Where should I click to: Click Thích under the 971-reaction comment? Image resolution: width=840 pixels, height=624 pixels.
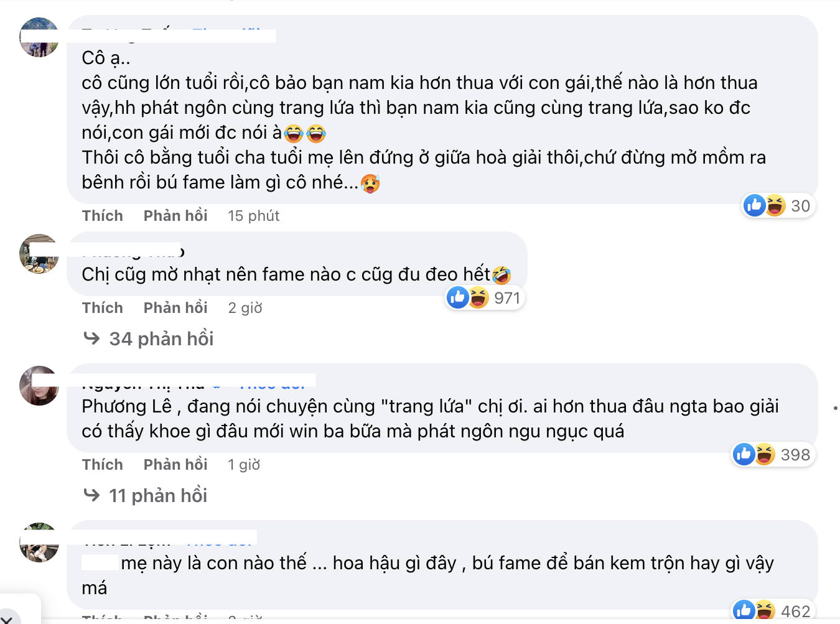pyautogui.click(x=103, y=307)
